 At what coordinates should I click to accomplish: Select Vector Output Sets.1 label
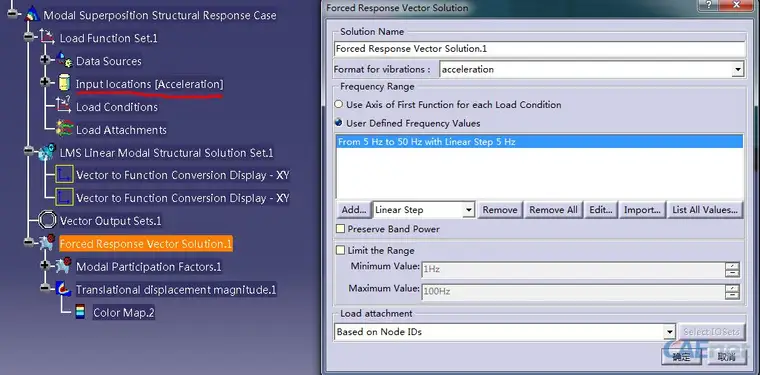(111, 221)
